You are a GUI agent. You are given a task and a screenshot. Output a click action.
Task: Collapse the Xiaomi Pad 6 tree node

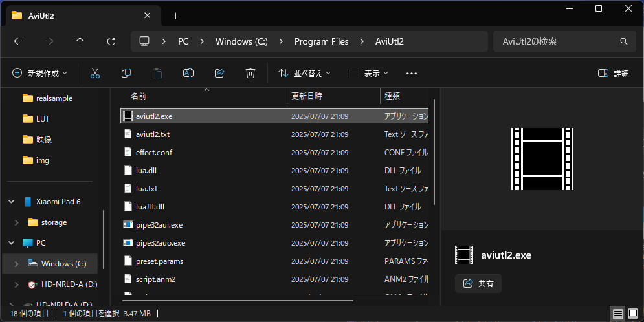coord(12,201)
